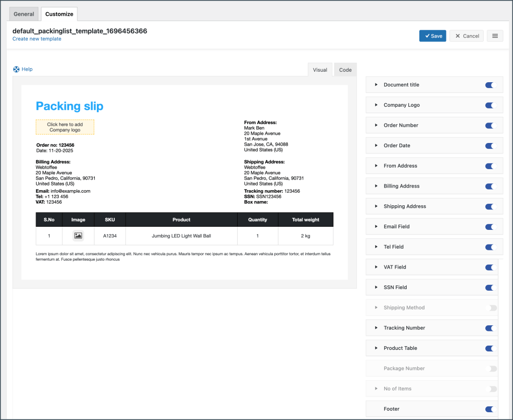513x420 pixels.
Task: Click the Total weight column header
Action: tap(306, 219)
